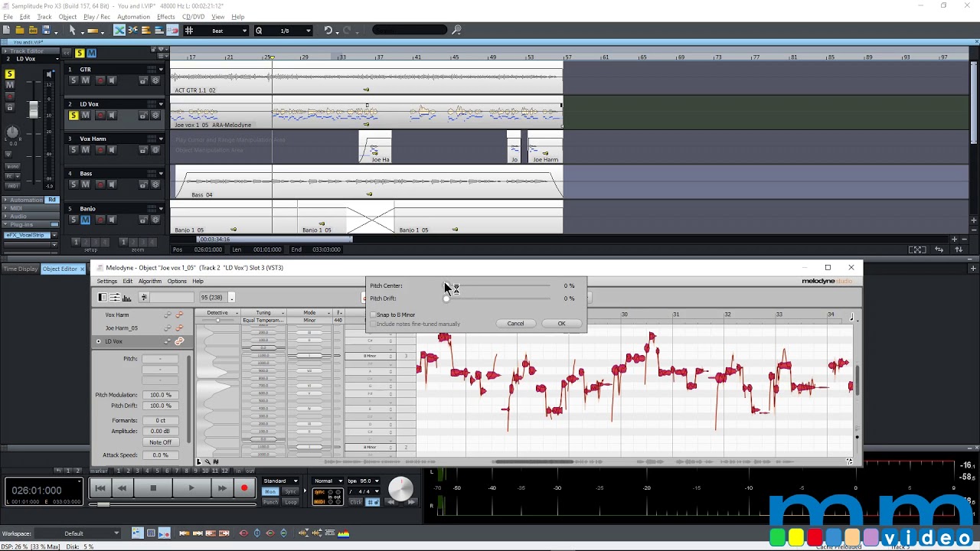Mute the GTR track
Screen dimensions: 980x551
pos(85,80)
